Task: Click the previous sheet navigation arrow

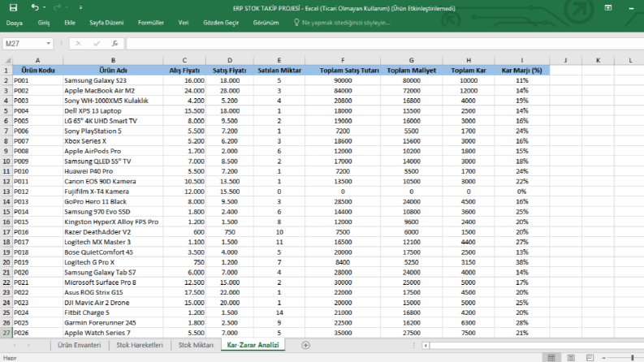Action: coord(15,346)
